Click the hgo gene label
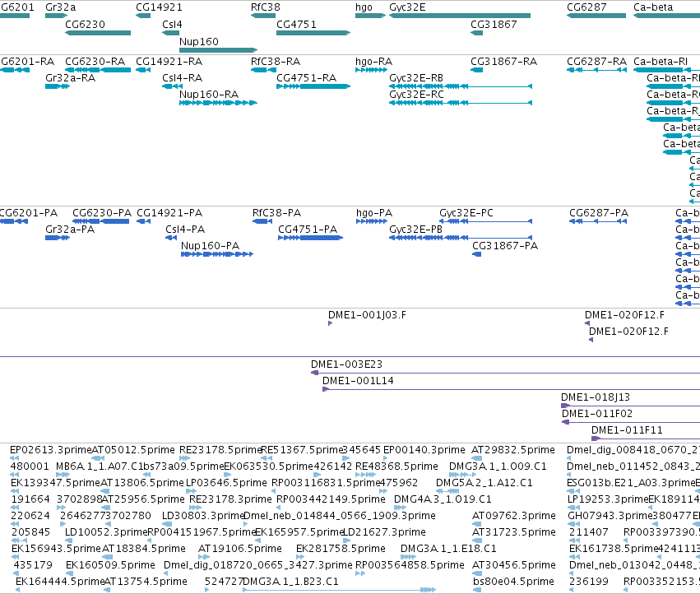 click(364, 7)
